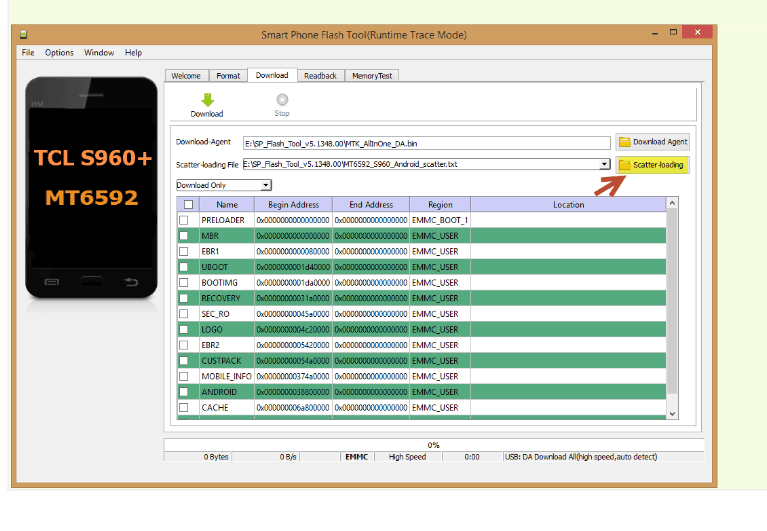Check the LOGO partition checkbox
This screenshot has width=767, height=531.
pos(183,330)
